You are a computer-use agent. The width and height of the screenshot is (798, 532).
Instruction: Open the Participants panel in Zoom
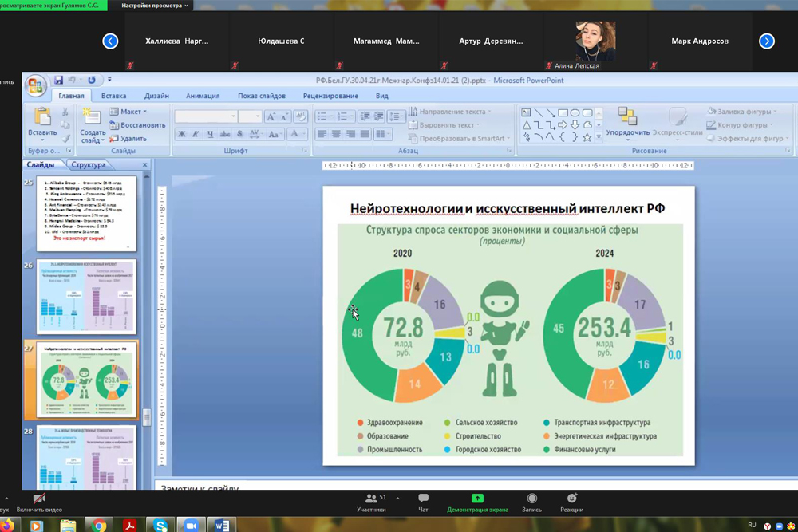tap(371, 499)
